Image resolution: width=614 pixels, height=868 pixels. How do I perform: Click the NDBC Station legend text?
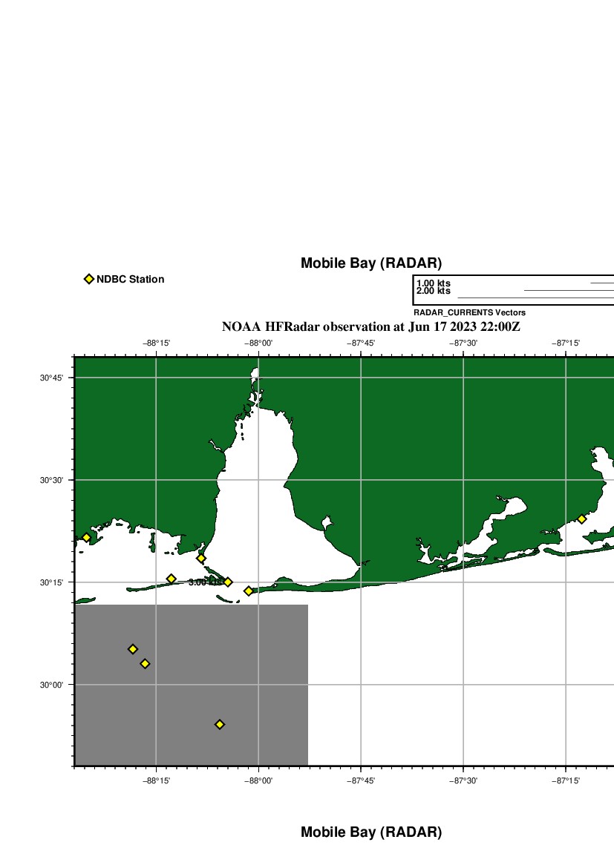pos(130,280)
